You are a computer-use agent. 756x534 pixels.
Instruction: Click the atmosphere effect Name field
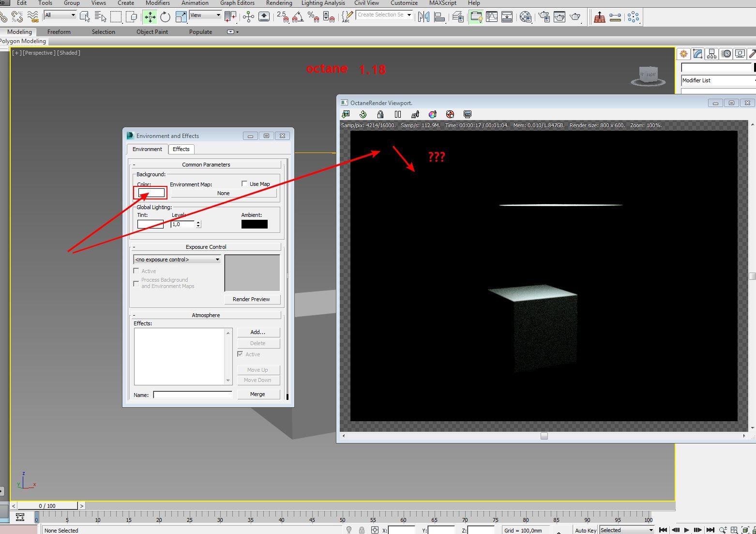[x=193, y=395]
